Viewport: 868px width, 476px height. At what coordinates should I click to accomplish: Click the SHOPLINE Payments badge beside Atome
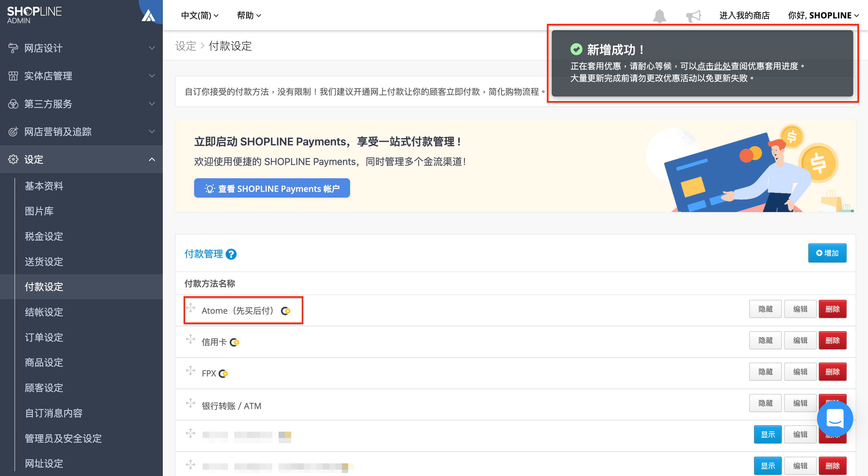286,311
